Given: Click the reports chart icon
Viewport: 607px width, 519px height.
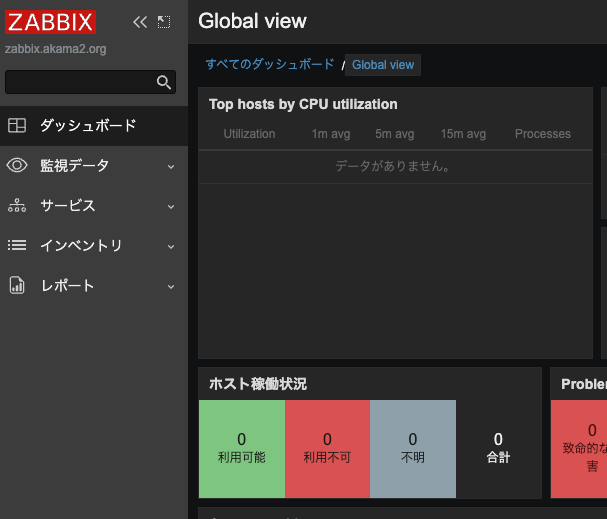Looking at the screenshot, I should [x=17, y=285].
